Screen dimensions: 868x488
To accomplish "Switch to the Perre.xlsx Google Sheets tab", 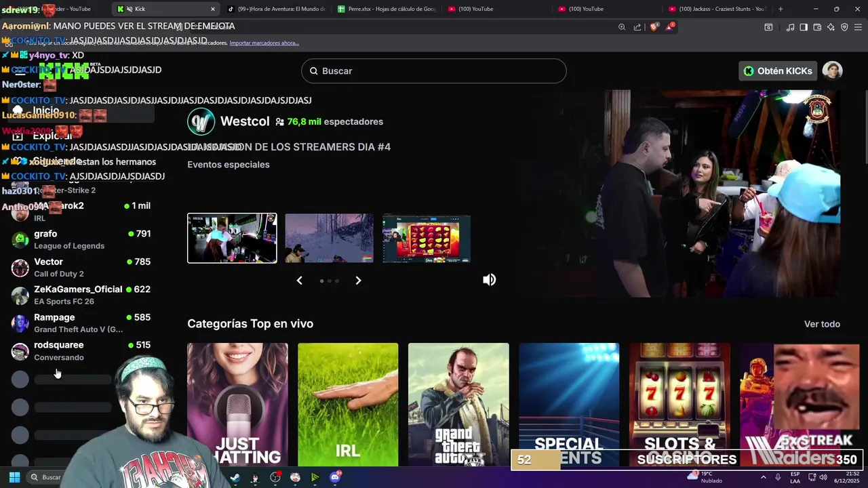I will click(387, 9).
